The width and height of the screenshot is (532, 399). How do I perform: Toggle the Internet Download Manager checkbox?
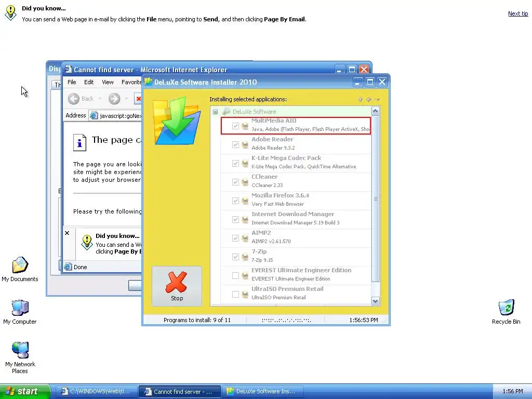coord(235,219)
